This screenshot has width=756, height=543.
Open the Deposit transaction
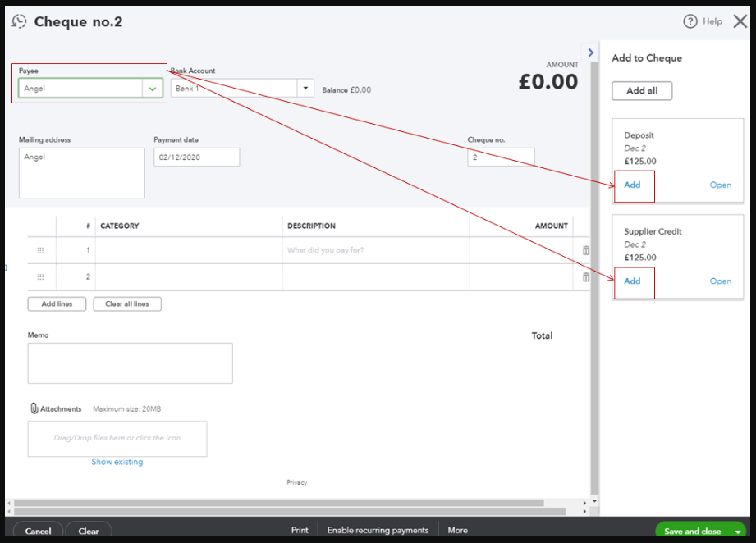[x=721, y=185]
